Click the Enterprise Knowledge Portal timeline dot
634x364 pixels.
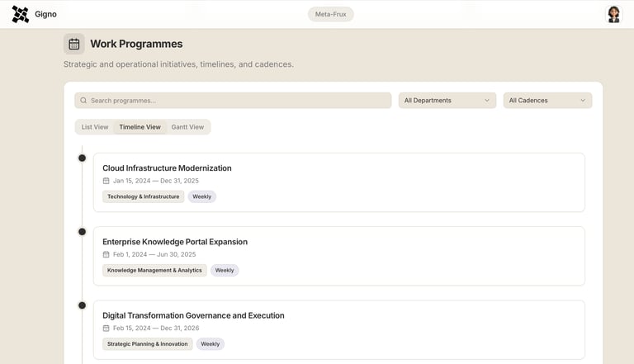click(x=82, y=231)
